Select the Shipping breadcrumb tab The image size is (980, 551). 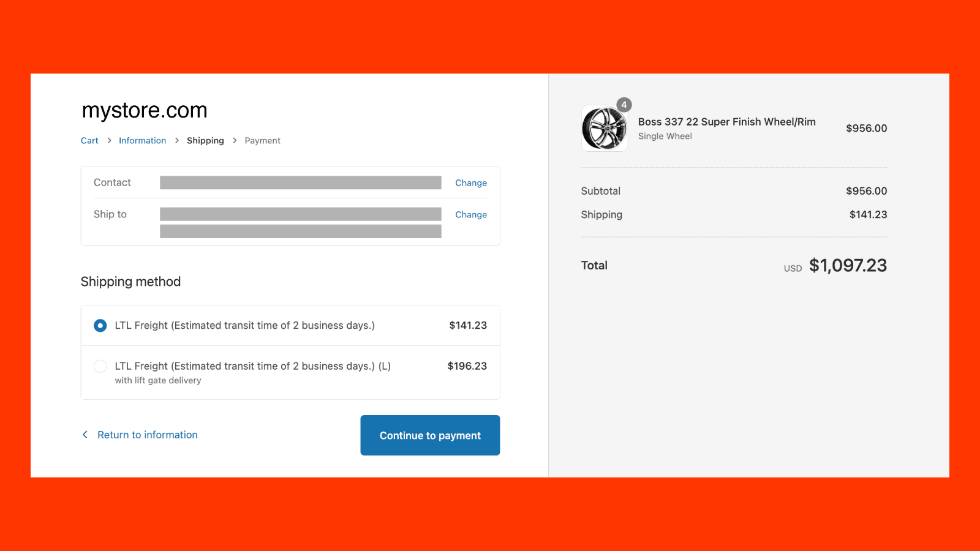[205, 140]
